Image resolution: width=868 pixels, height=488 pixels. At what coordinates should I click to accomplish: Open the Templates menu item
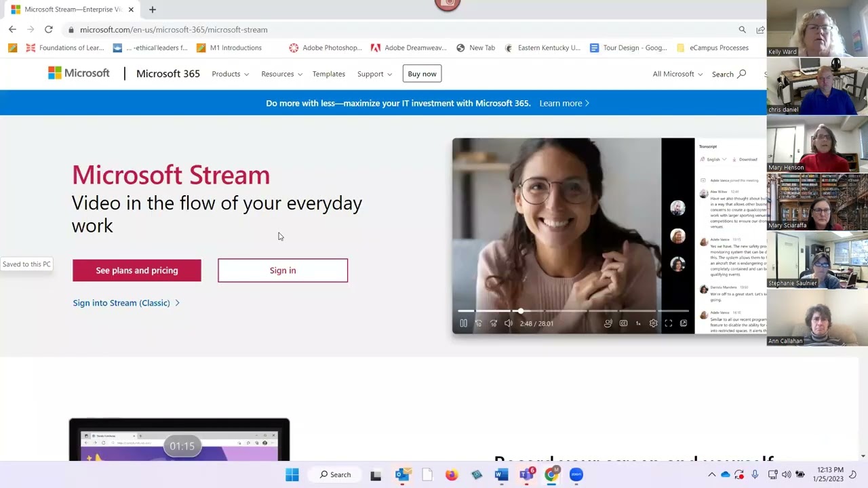[329, 74]
